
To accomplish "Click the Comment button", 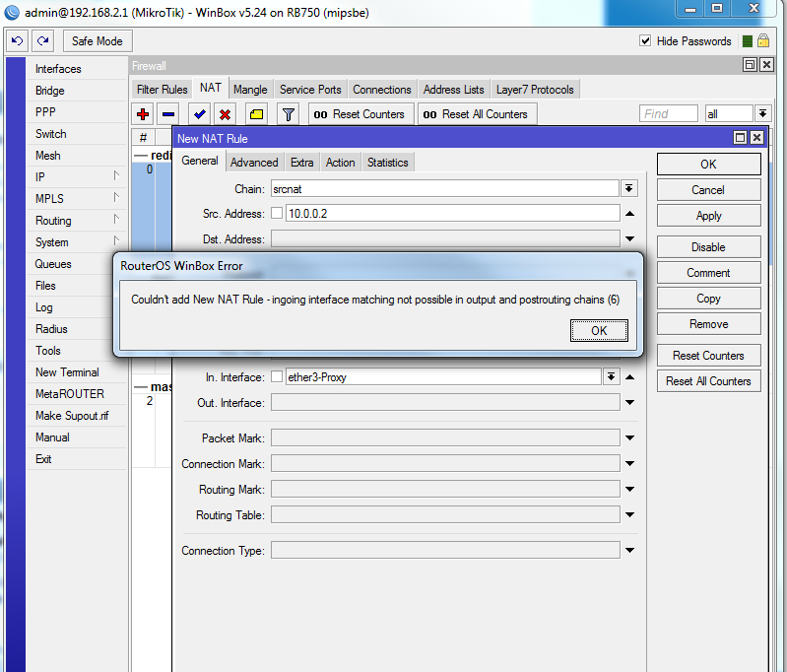I will coord(709,273).
